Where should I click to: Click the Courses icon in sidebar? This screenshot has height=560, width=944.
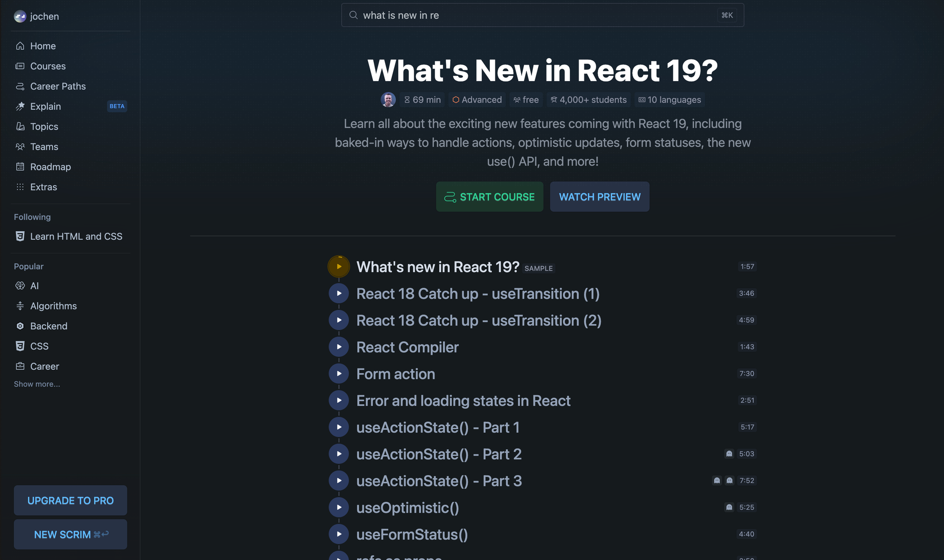(20, 66)
